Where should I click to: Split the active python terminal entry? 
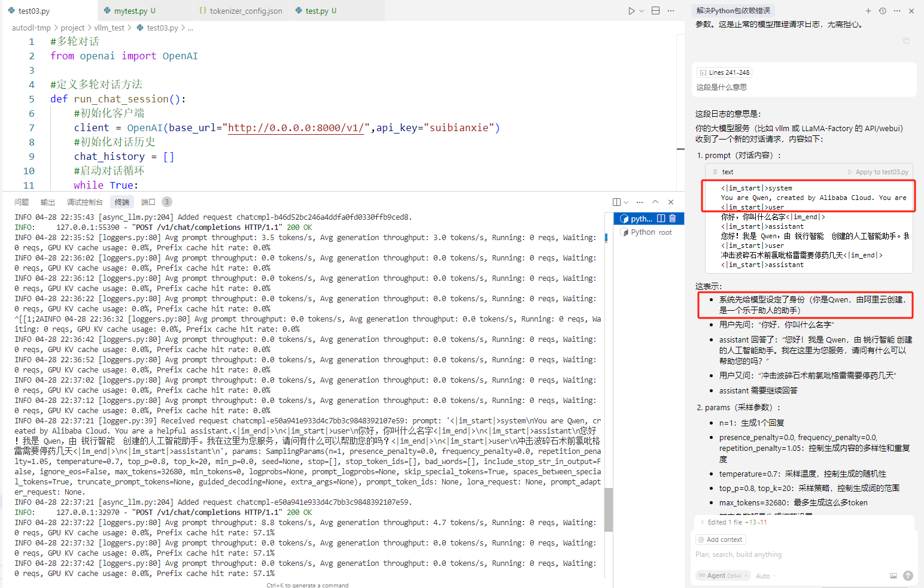pyautogui.click(x=661, y=219)
